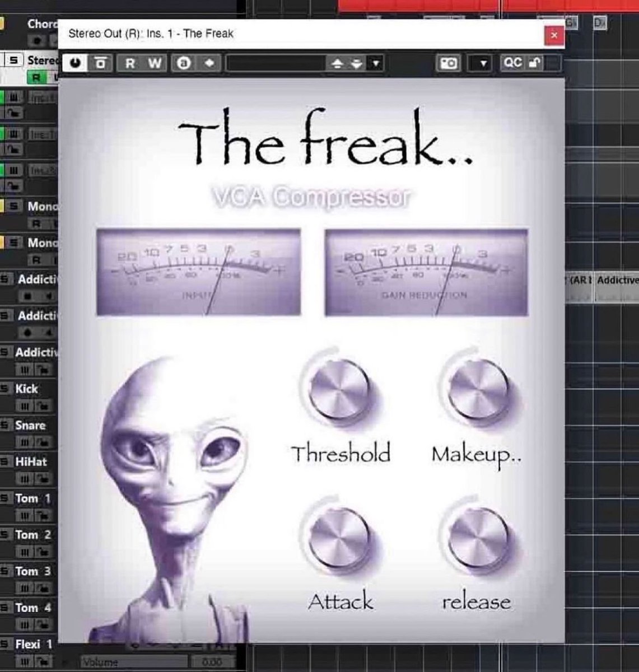Select the Tom 1 track
The width and height of the screenshot is (639, 672).
pos(33,498)
